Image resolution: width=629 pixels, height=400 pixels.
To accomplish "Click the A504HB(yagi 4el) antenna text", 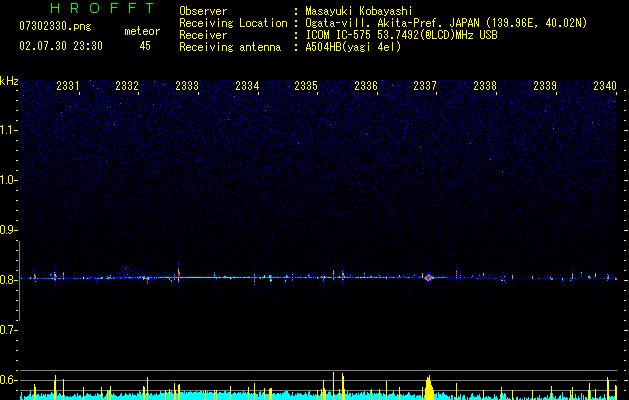I will click(x=353, y=47).
